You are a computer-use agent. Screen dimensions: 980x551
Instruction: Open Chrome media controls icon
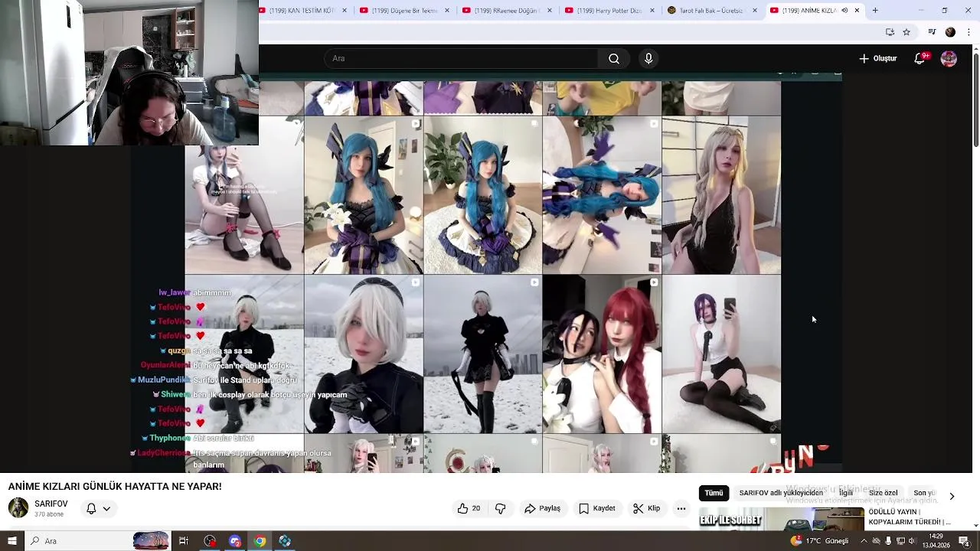(x=932, y=32)
